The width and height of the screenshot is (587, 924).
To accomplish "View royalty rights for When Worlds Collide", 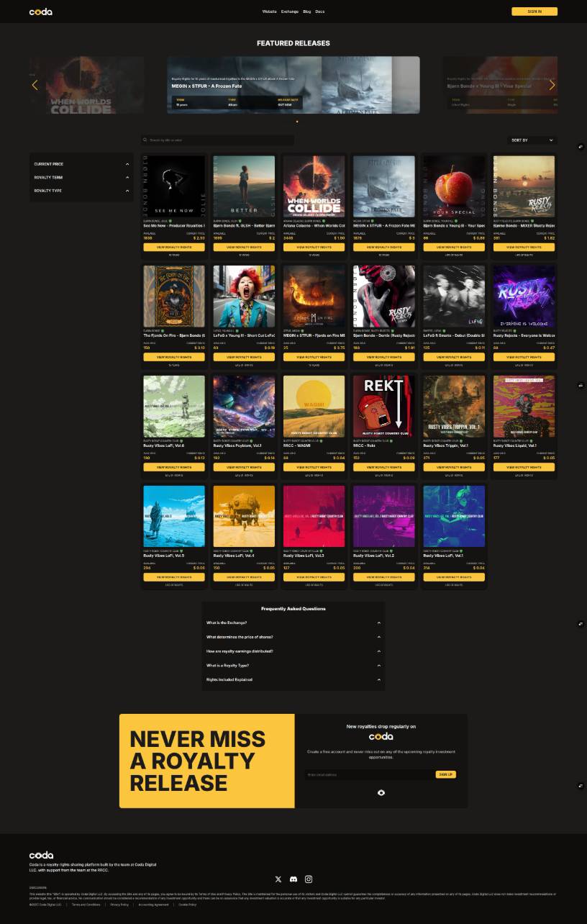I will [314, 247].
